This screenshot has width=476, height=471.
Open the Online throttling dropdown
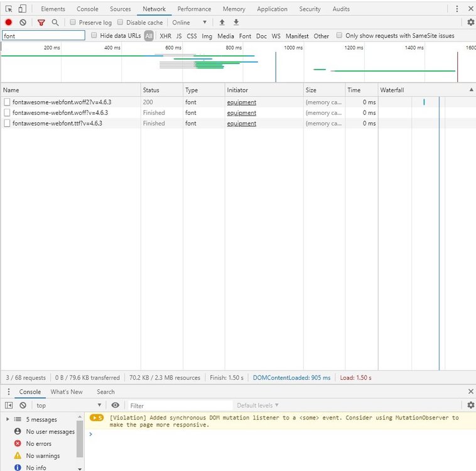tap(189, 23)
